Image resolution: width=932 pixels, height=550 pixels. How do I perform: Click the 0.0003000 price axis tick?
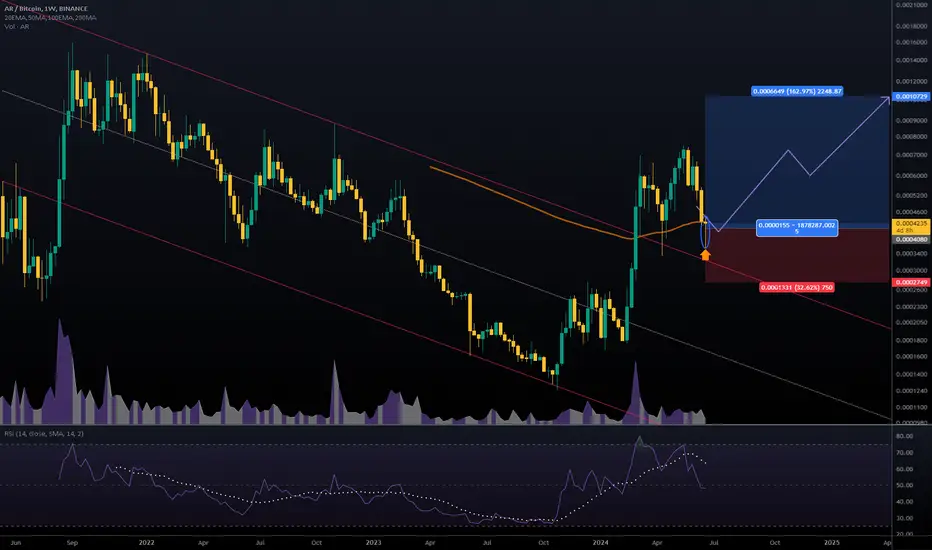pos(912,271)
